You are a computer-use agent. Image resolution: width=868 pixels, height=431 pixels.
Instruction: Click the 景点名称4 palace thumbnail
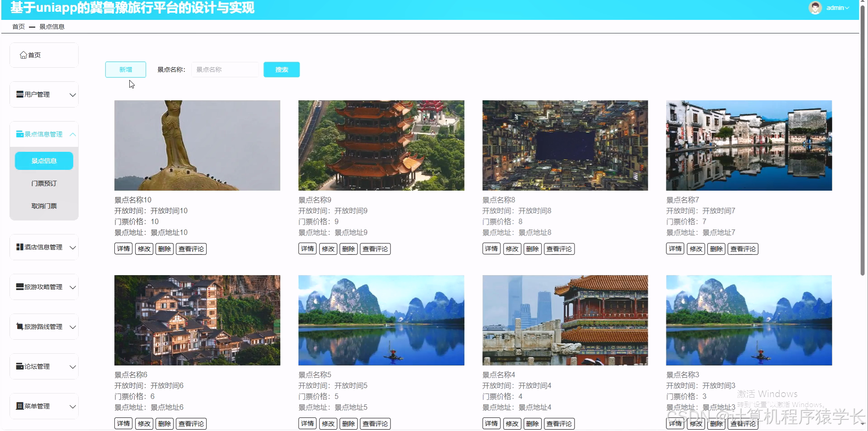565,320
